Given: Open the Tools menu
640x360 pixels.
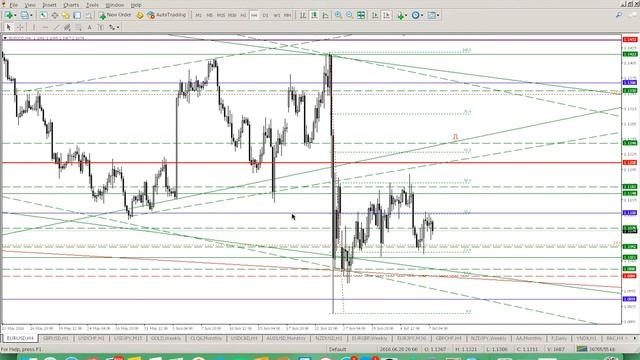Looking at the screenshot, I should (x=92, y=5).
